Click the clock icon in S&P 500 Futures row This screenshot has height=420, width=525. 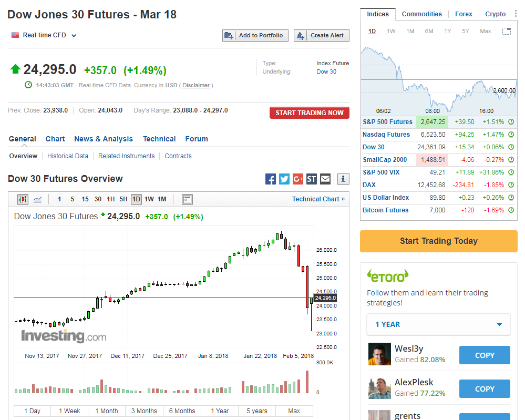[511, 122]
